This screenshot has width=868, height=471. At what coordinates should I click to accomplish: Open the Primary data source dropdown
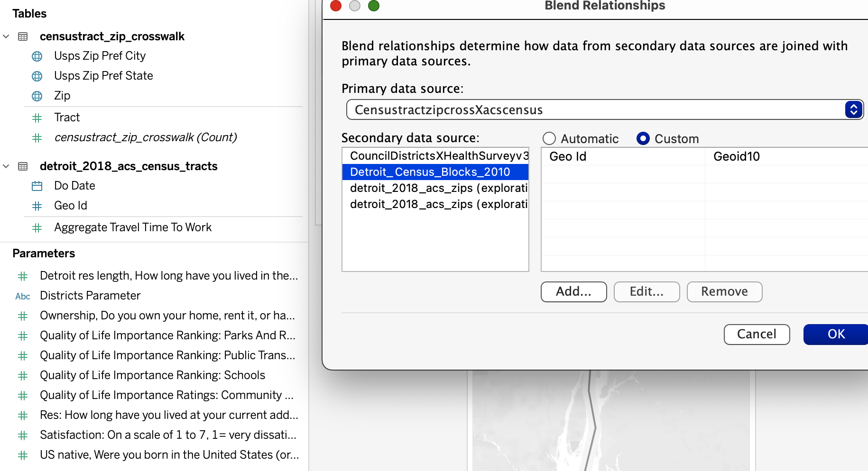(853, 109)
